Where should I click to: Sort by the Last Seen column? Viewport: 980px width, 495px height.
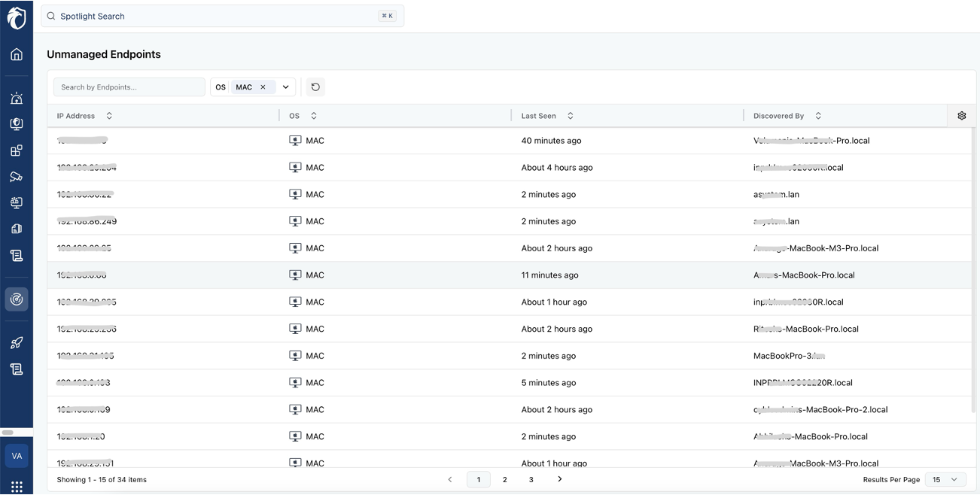click(570, 116)
